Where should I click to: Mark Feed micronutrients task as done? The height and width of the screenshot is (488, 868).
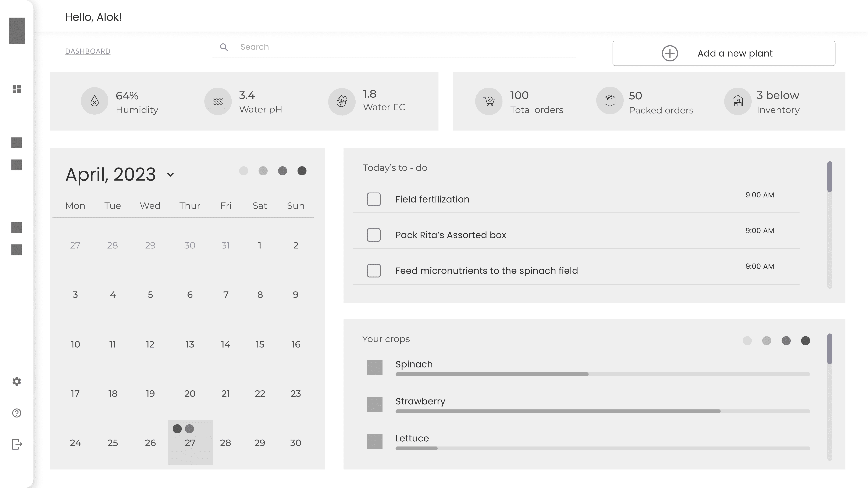pyautogui.click(x=374, y=270)
